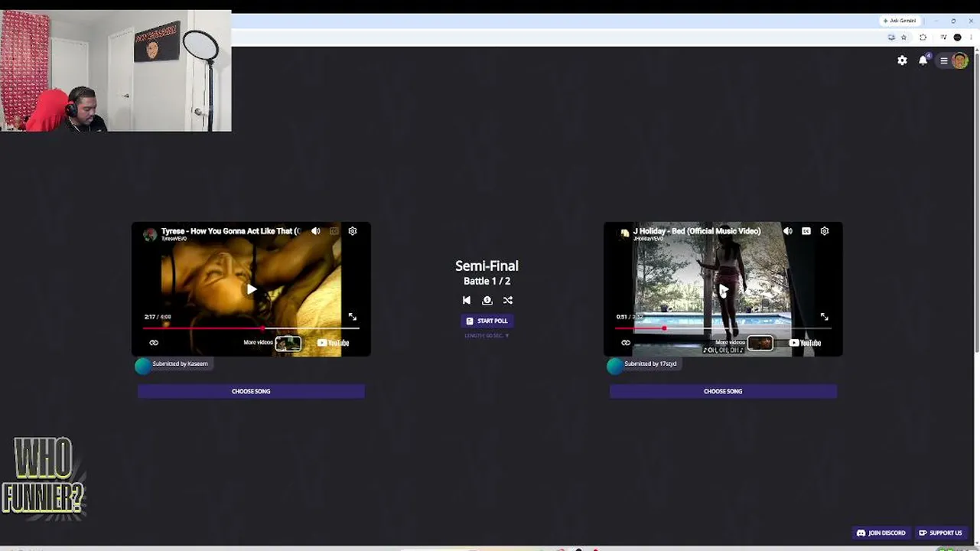Image resolution: width=980 pixels, height=551 pixels.
Task: Go back to the previous battle
Action: click(467, 301)
